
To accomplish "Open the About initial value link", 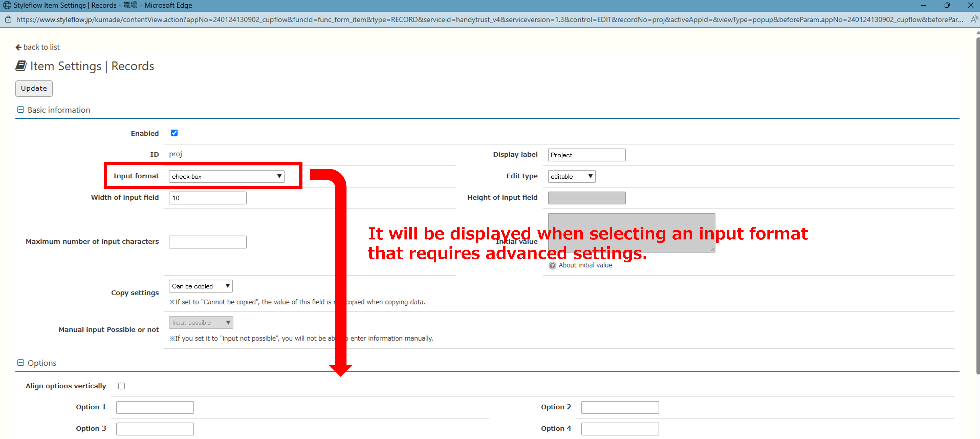I will coord(585,265).
